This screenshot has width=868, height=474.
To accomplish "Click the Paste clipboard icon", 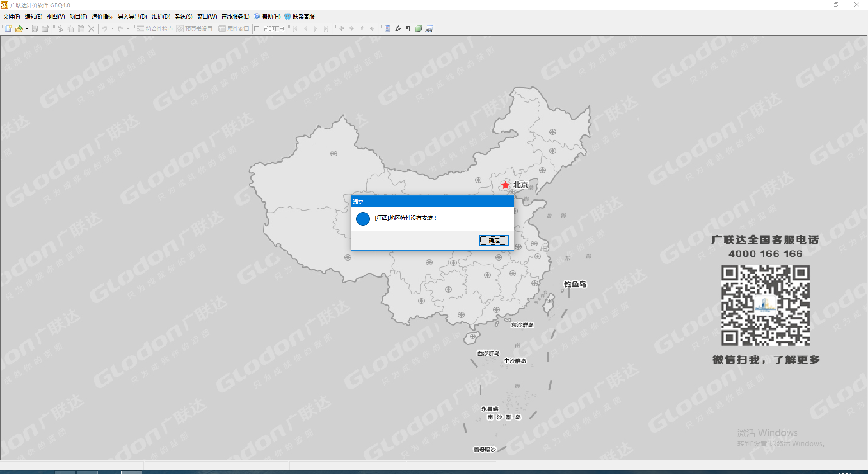I will 81,28.
